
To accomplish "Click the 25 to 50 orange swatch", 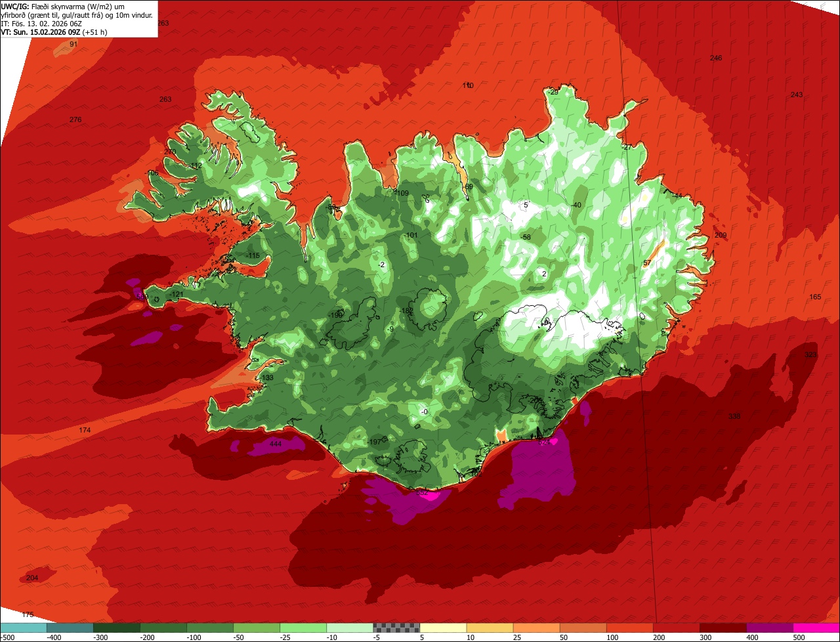I will (x=536, y=628).
